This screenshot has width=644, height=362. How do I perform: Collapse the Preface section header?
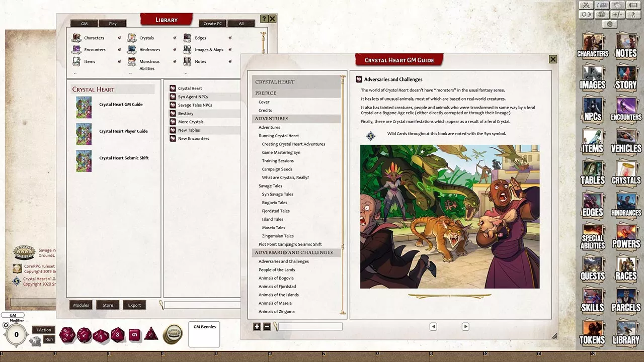coord(296,93)
